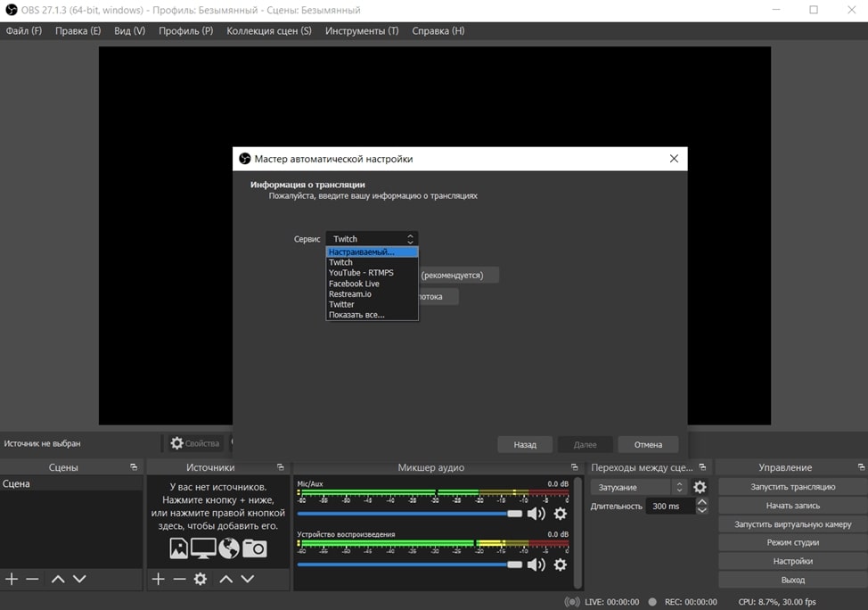Click the Отмена button in wizard
The image size is (868, 610).
(x=648, y=444)
